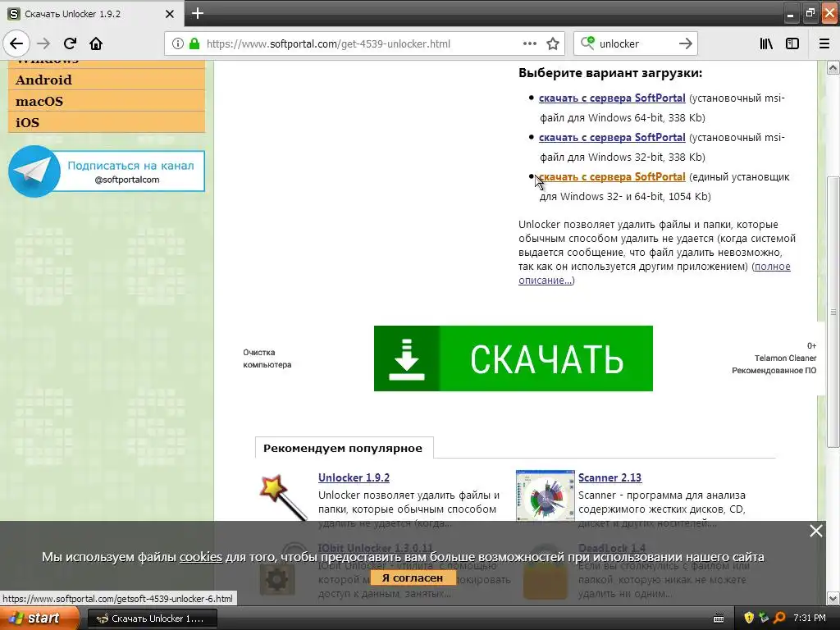This screenshot has width=840, height=630.
Task: Click the orange magnifier tray icon
Action: tap(780, 619)
